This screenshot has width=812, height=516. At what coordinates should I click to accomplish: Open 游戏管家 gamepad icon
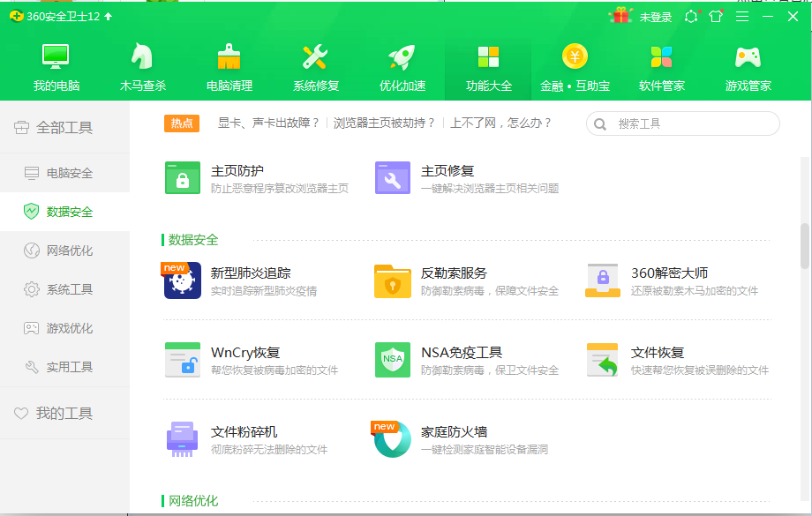748,57
